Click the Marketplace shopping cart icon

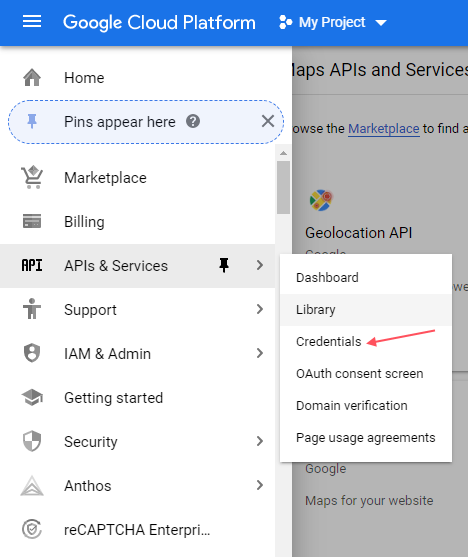pos(32,177)
